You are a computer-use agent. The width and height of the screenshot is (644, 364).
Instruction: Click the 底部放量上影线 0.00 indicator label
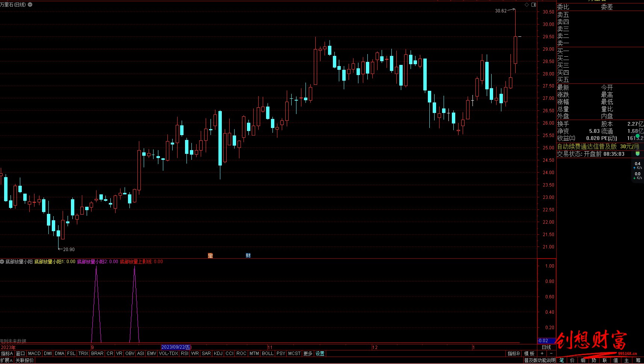click(141, 262)
